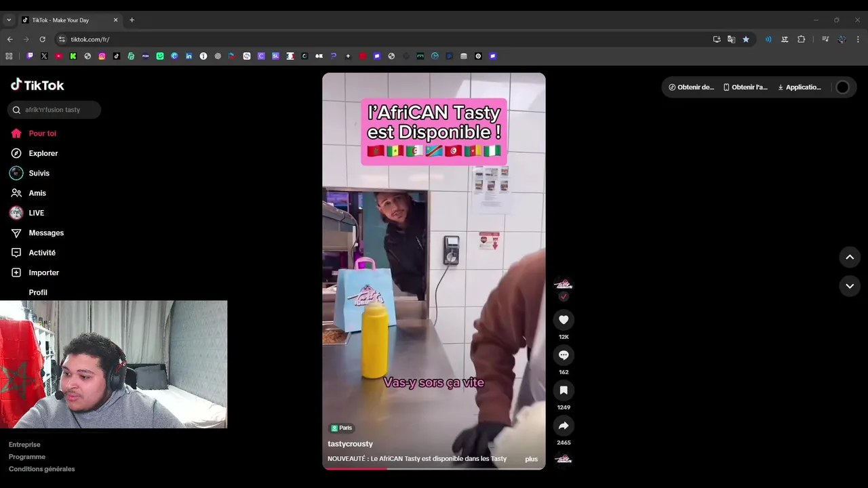
Task: Reload the TikTok page
Action: [x=42, y=39]
